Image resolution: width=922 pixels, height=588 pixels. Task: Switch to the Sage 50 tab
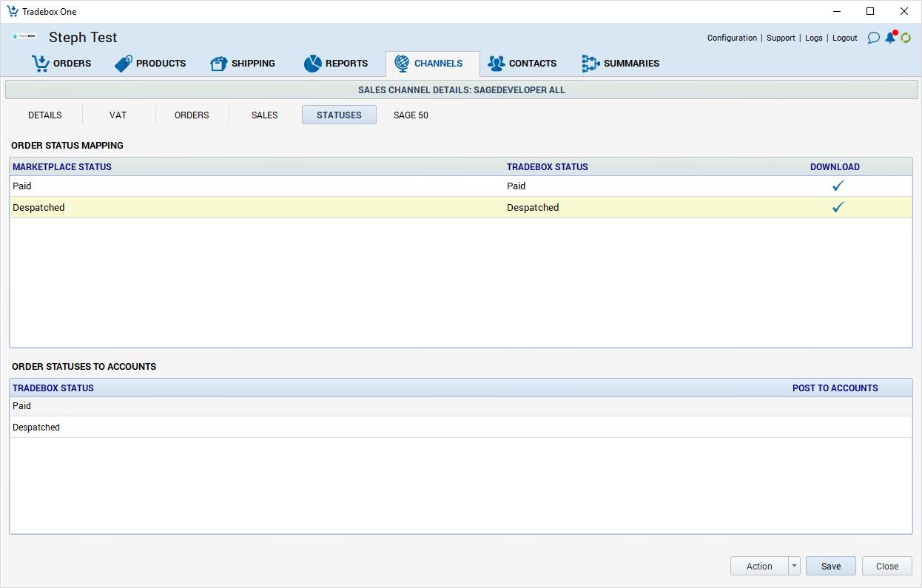411,115
